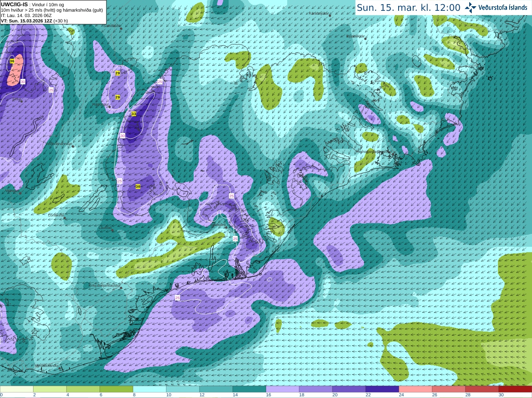Click the Veðurstofa Íslands logo emblem
The width and height of the screenshot is (532, 398).
[x=470, y=7]
